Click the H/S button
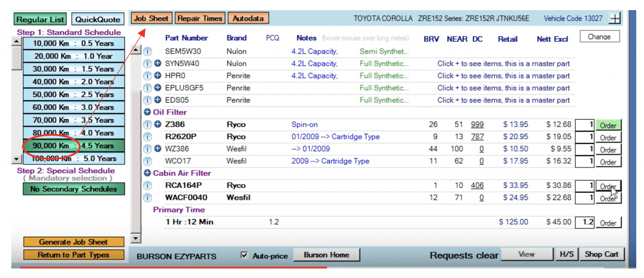Screen dimensions: 644x278 coord(567,254)
